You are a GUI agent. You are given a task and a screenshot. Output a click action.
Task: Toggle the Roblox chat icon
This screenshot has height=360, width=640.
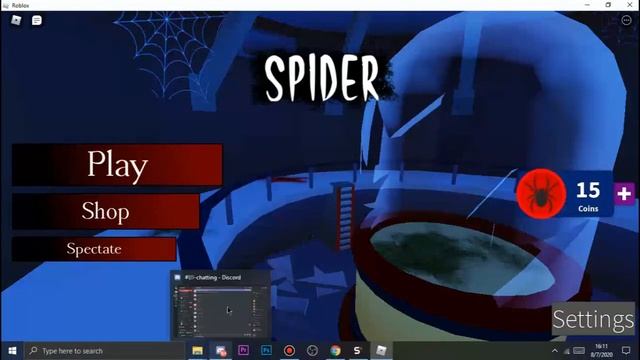coord(37,20)
